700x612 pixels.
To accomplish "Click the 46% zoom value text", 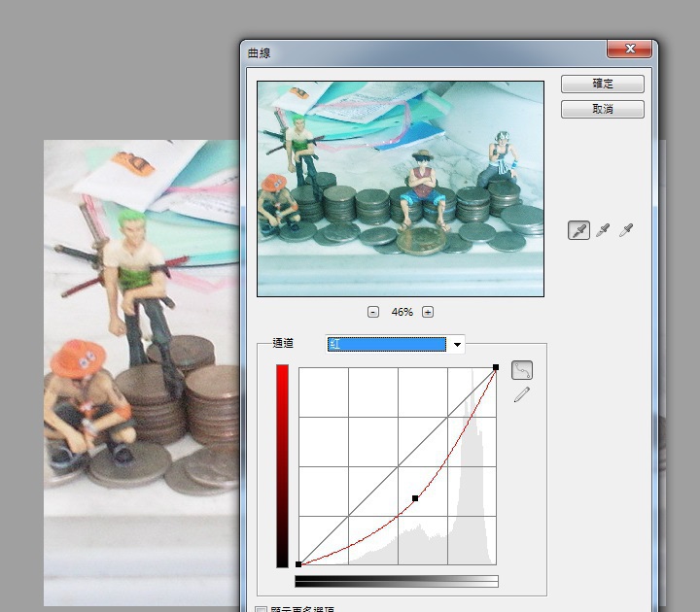I will (402, 312).
